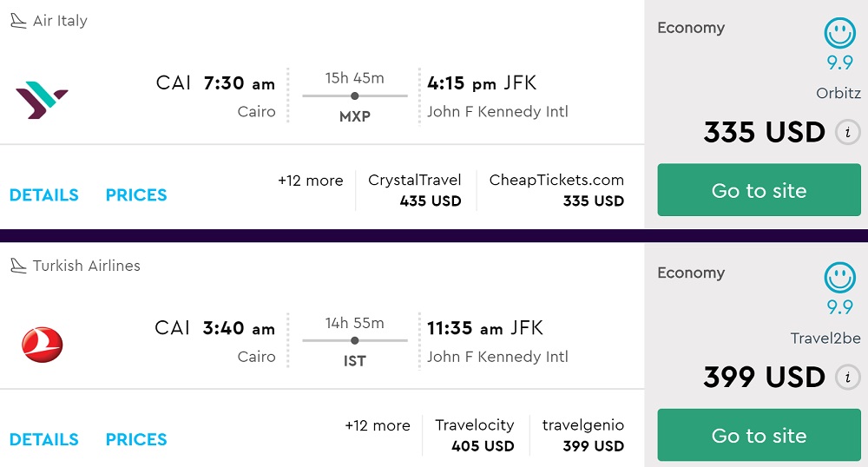
Task: Show PRICES for the Turkish Airlines flight
Action: pyautogui.click(x=136, y=440)
